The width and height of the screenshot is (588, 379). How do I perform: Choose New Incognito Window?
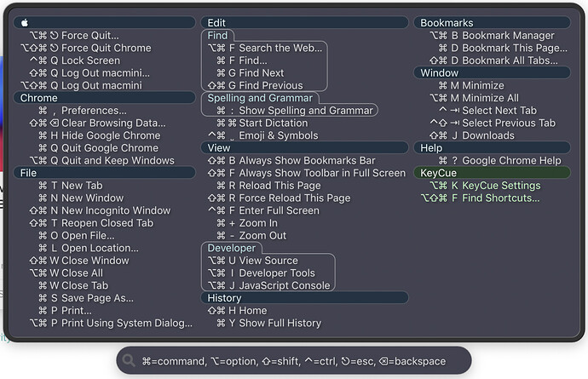(x=100, y=210)
